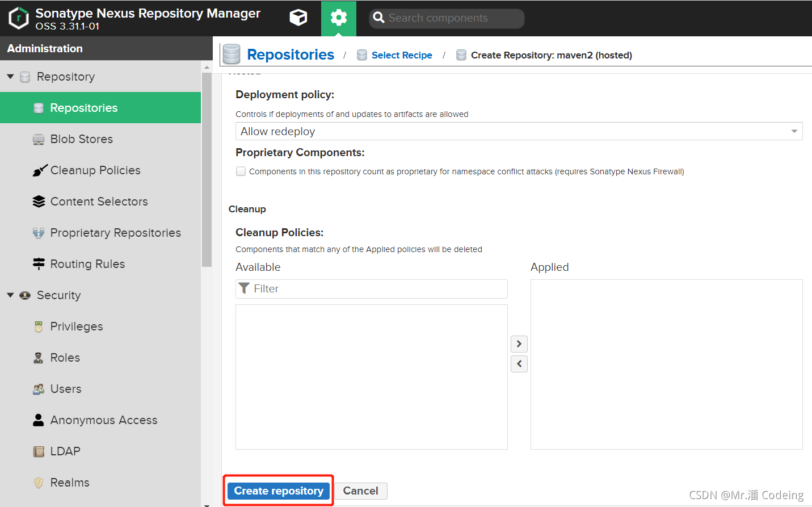Viewport: 812px width, 507px height.
Task: Enable the Proprietary Components checkbox
Action: pyautogui.click(x=241, y=171)
